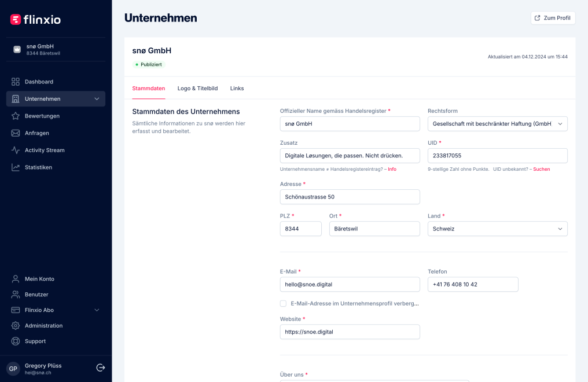Click the UID field showing 233817055
This screenshot has width=588, height=382.
click(497, 156)
